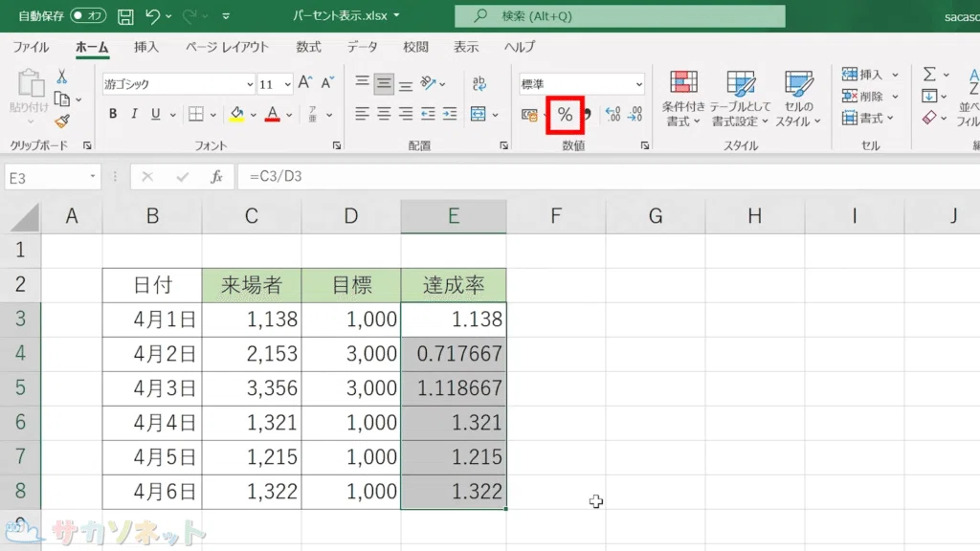
Task: Click the Increase Font Size icon
Action: click(x=305, y=83)
